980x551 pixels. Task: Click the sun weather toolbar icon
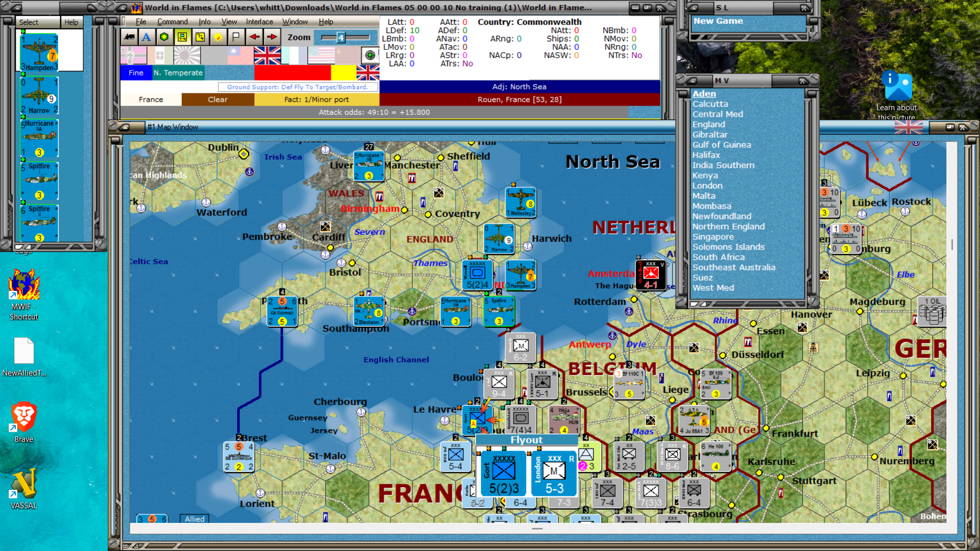(x=217, y=37)
